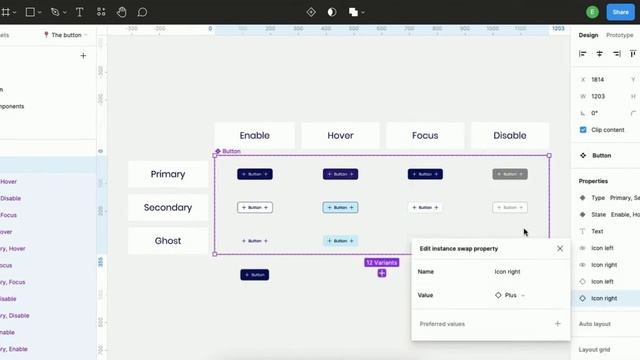Click the boolean union icon
Image resolution: width=640 pixels, height=360 pixels.
[353, 12]
